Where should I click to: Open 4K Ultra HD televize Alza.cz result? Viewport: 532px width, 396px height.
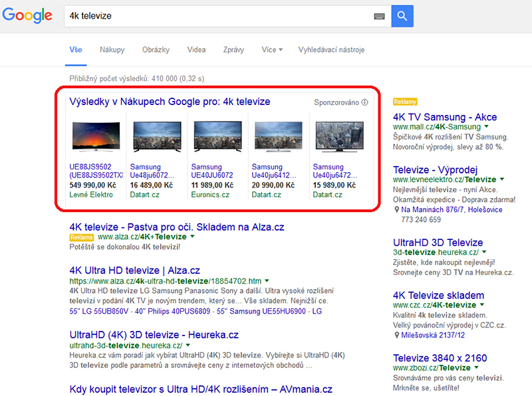tap(135, 270)
